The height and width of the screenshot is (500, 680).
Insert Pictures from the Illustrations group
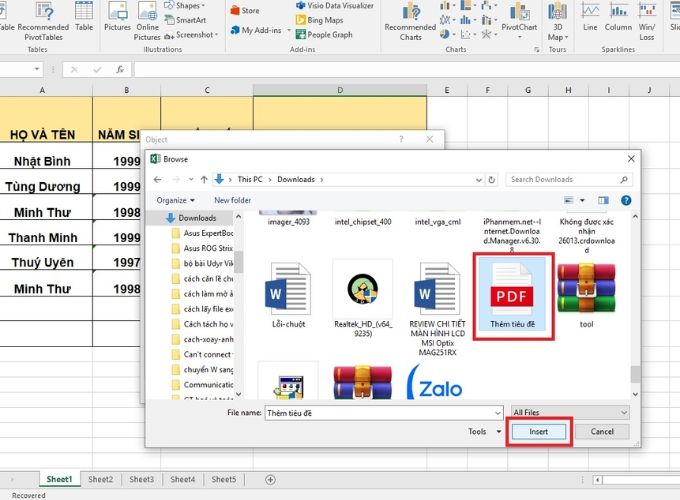click(x=117, y=17)
